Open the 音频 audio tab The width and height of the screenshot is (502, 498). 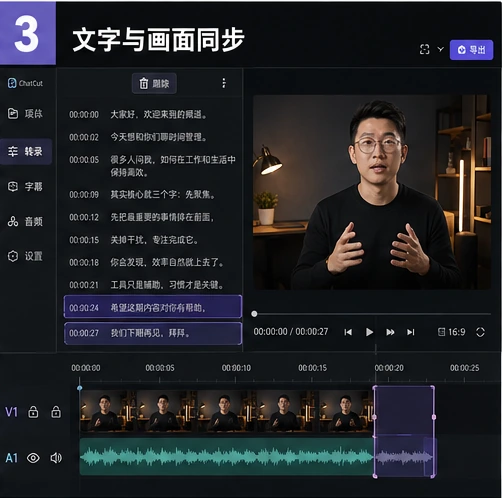click(25, 221)
